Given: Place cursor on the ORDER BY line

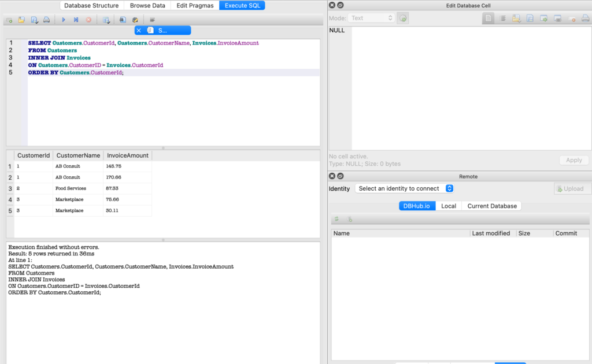Looking at the screenshot, I should (x=173, y=72).
